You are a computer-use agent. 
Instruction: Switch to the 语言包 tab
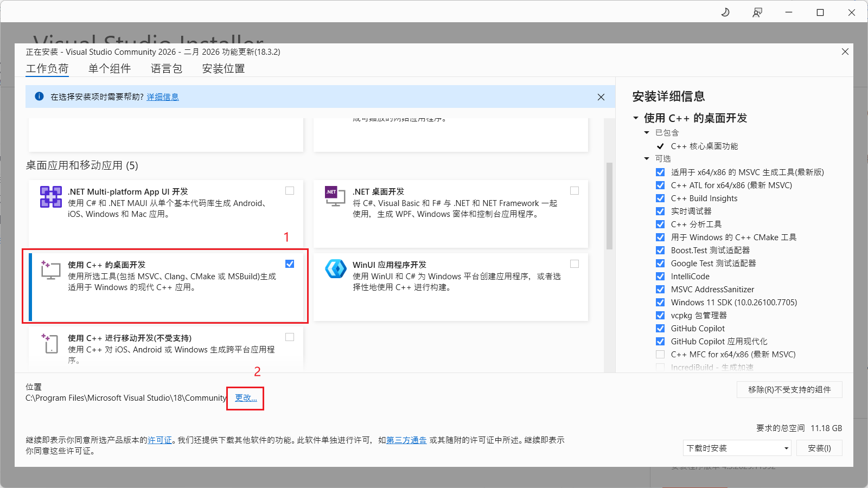(167, 68)
